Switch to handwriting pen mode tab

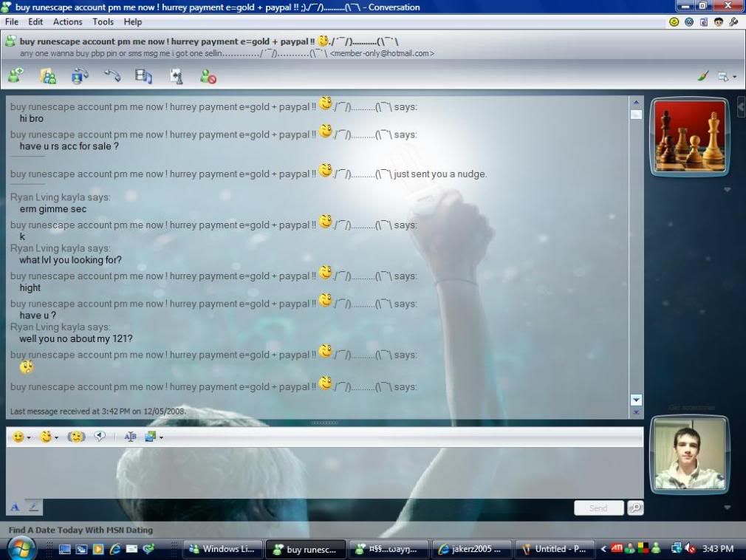pos(34,508)
